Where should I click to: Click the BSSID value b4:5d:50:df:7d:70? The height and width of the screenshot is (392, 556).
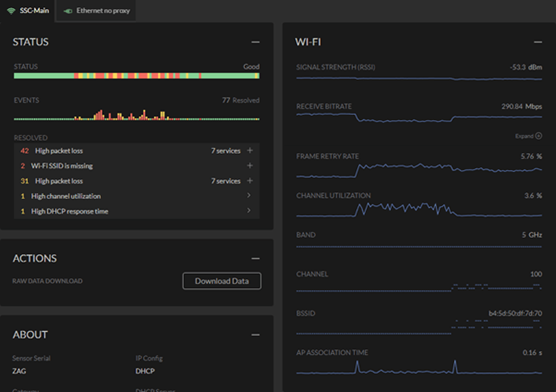coord(515,314)
